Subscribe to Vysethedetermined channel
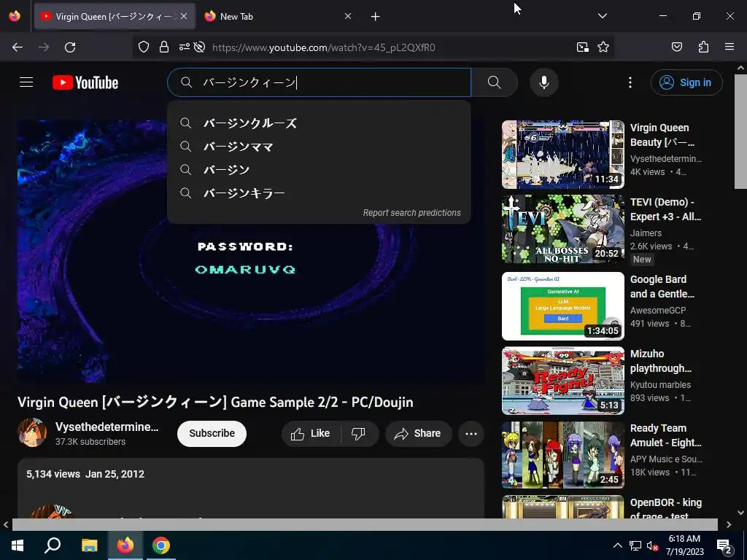 212,433
